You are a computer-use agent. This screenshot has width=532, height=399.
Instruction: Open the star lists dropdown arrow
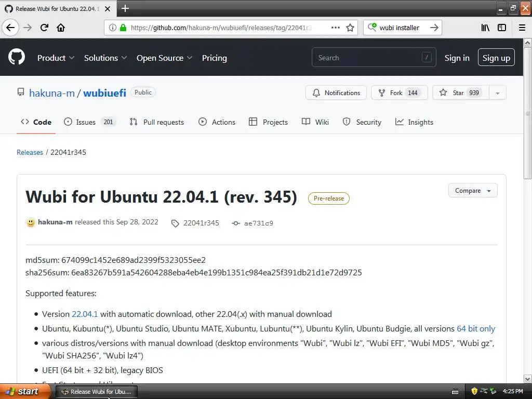coord(498,93)
